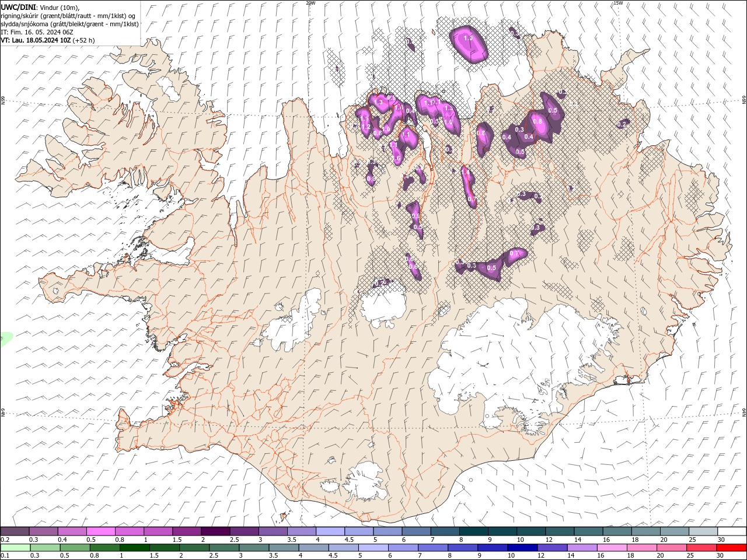Click the bright red 30 mm rain swatch
The height and width of the screenshot is (560, 747).
[x=731, y=548]
